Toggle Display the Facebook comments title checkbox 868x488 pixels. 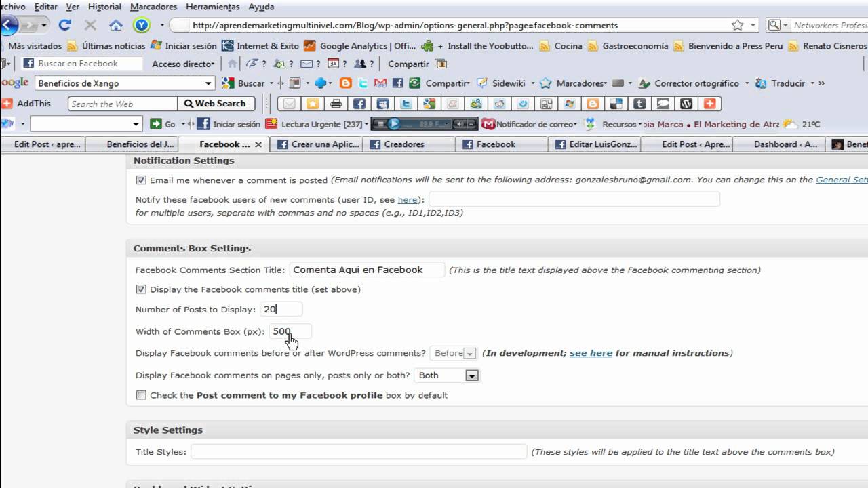click(141, 289)
